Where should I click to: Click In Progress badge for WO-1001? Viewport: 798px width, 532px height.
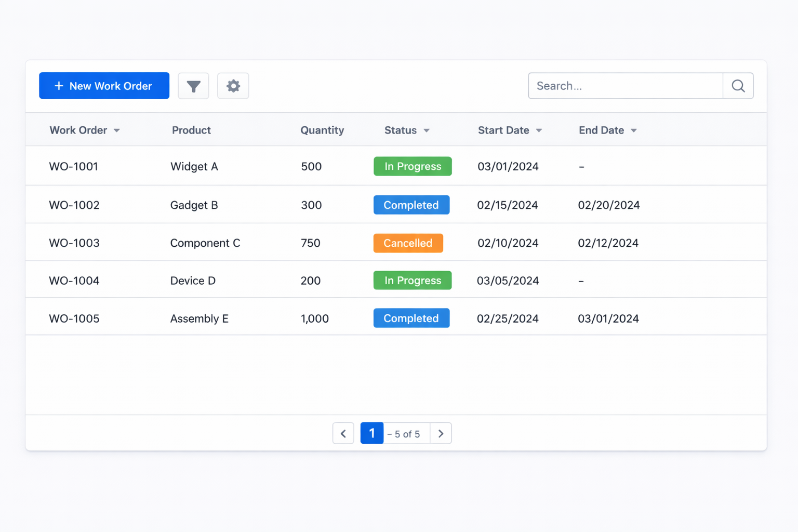[413, 166]
